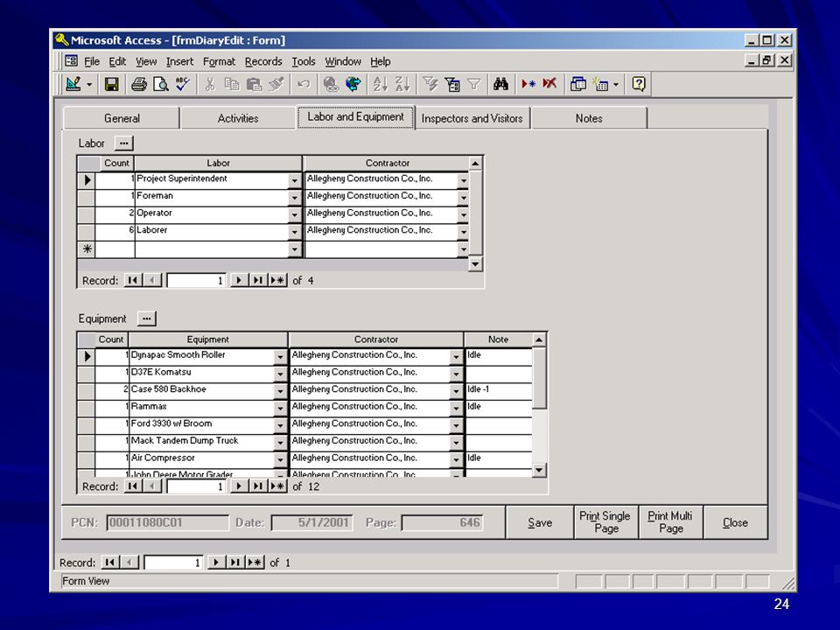Viewport: 840px width, 630px height.
Task: Open the File menu
Action: [x=92, y=61]
